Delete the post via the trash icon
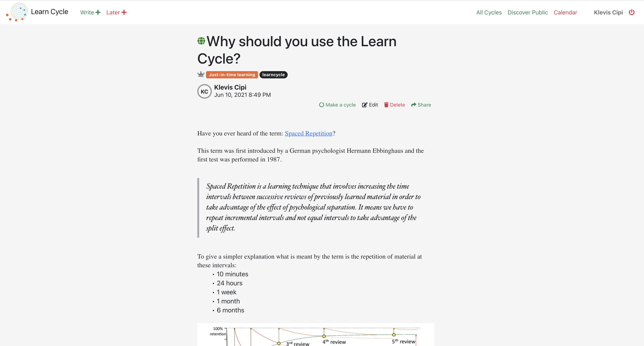 (x=394, y=105)
